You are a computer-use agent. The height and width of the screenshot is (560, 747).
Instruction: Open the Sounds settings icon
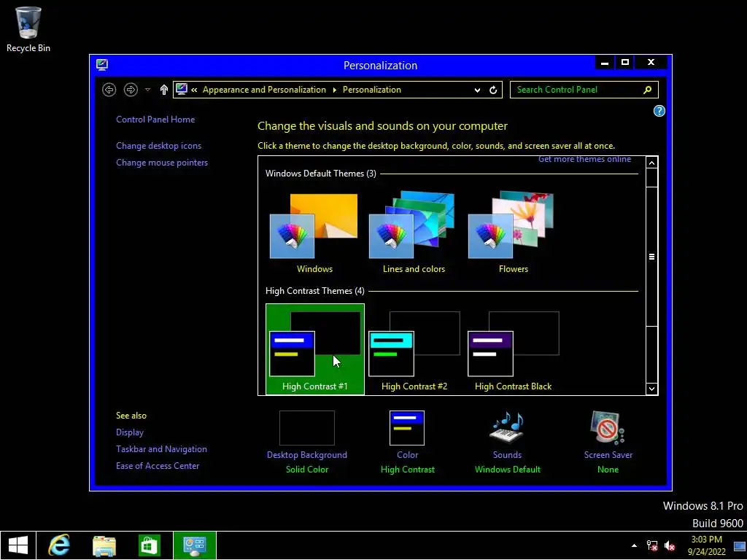click(x=507, y=427)
